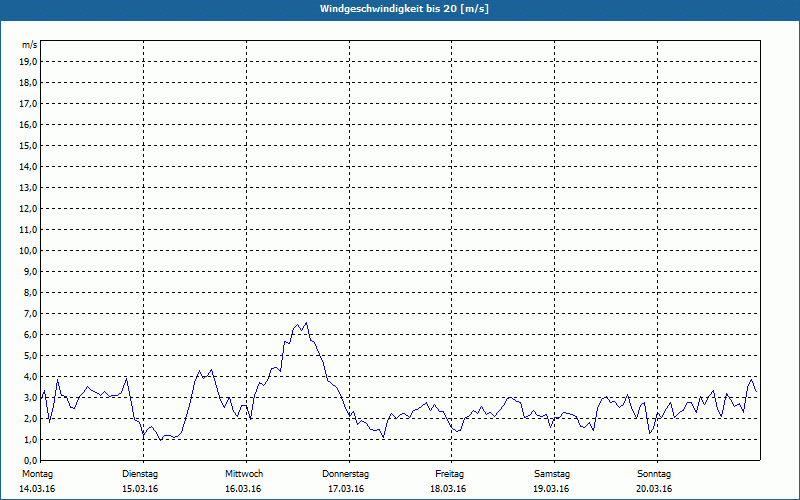Select the 17,0 axis value
The height and width of the screenshot is (500, 800).
click(28, 104)
